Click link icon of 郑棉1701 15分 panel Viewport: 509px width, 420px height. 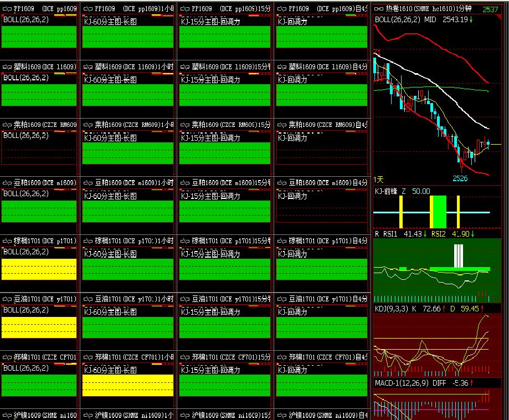(x=185, y=357)
